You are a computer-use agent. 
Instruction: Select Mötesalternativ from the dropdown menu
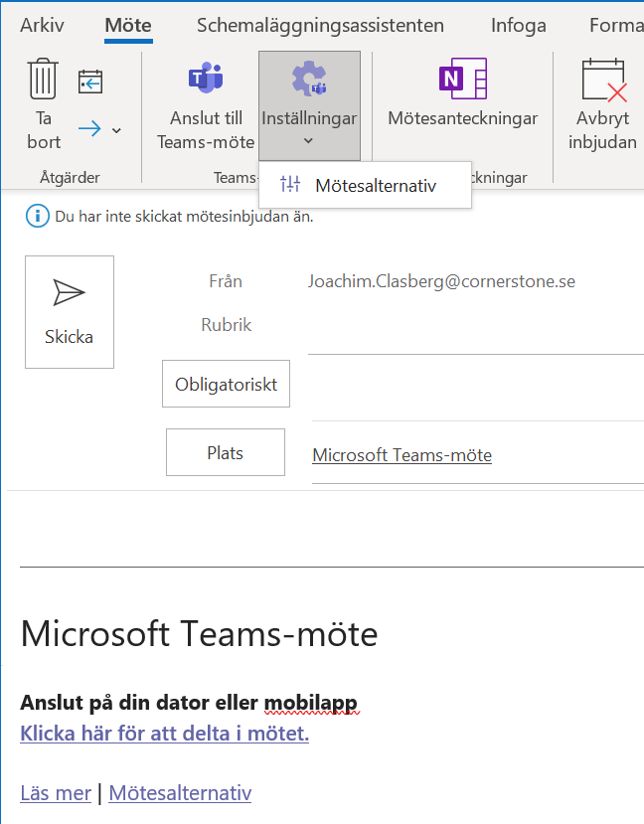pos(365,186)
